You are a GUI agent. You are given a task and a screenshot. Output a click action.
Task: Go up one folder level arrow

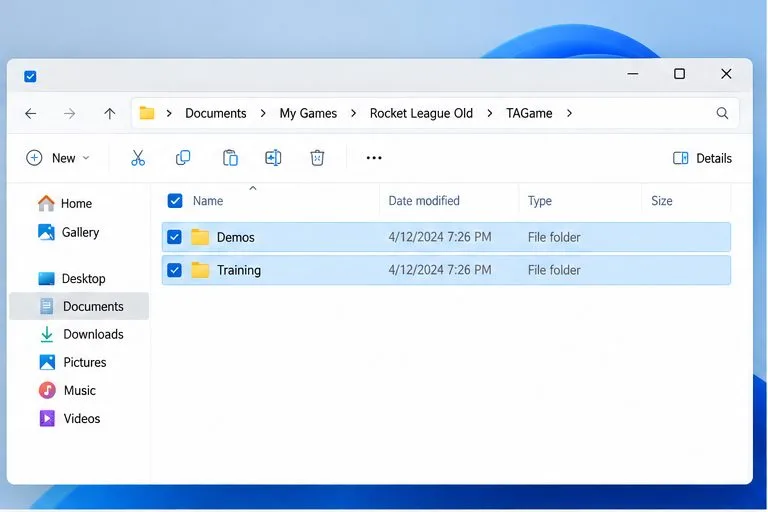pos(110,114)
